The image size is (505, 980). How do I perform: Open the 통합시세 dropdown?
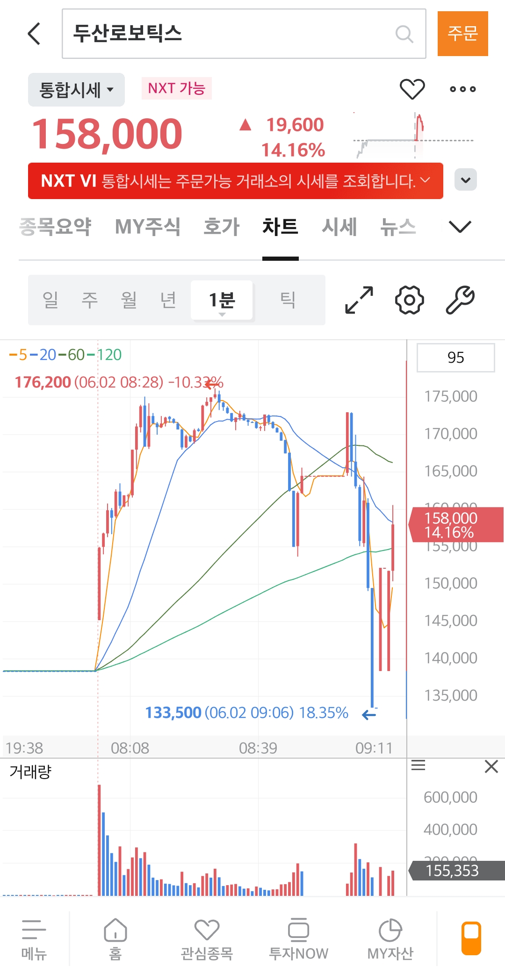click(76, 90)
